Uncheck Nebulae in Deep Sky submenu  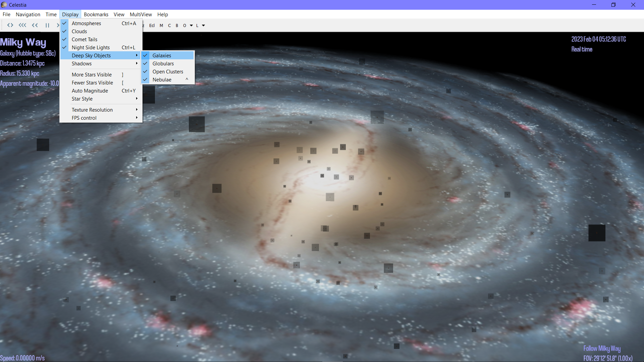pos(168,80)
